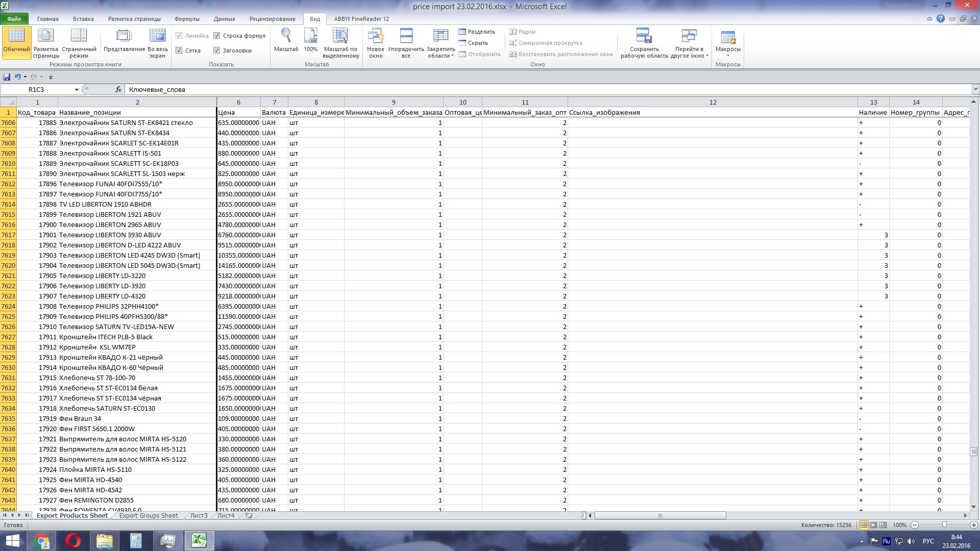The image size is (980, 551).
Task: Select the Название_позиции header cell
Action: (137, 112)
